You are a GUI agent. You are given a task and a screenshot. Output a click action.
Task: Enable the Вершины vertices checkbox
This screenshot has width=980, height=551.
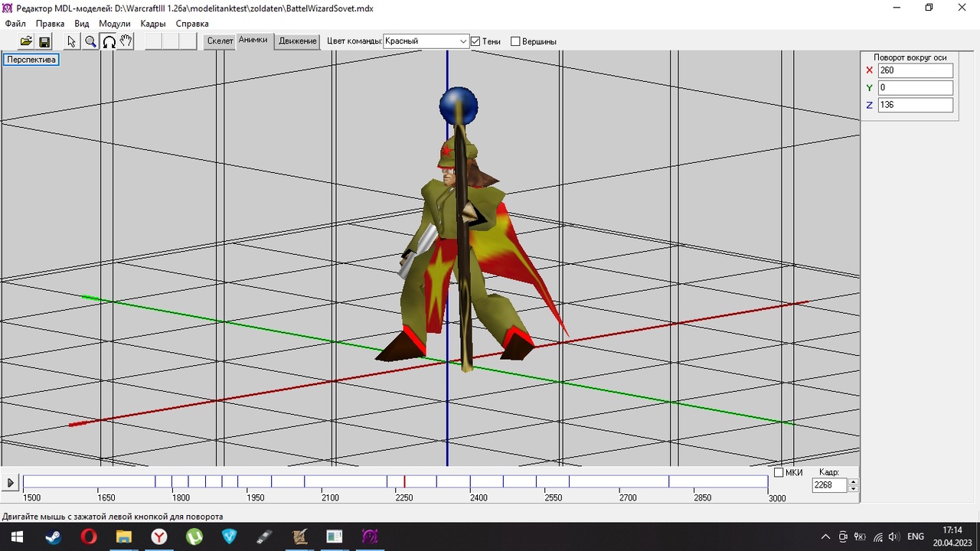coord(515,41)
